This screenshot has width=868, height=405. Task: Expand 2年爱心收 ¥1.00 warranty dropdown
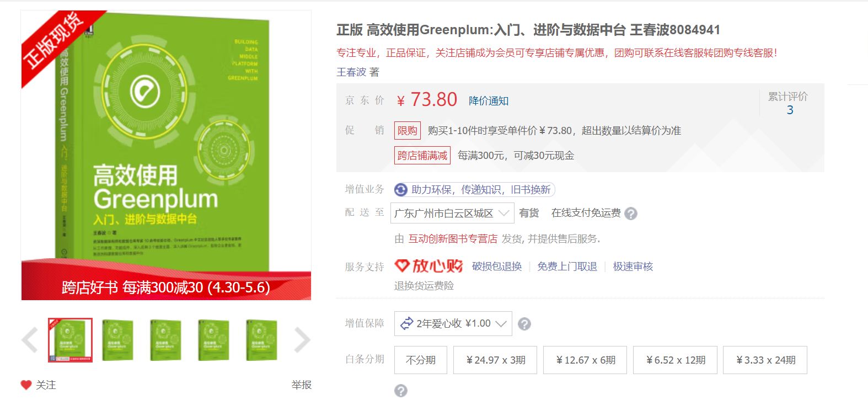coord(453,323)
